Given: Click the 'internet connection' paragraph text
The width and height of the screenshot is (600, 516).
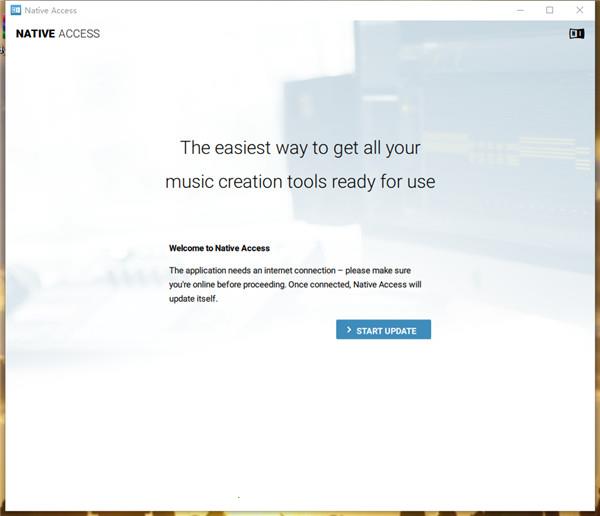Looking at the screenshot, I should pyautogui.click(x=295, y=284).
